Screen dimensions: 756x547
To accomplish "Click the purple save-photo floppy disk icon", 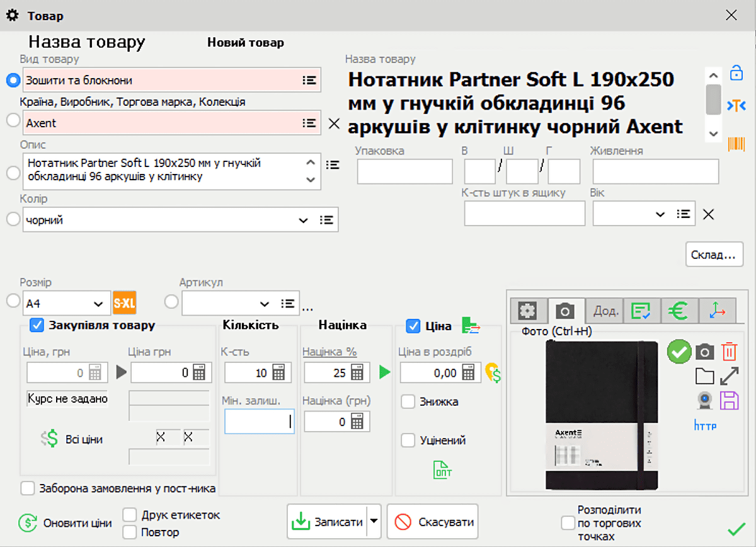I will pyautogui.click(x=729, y=401).
